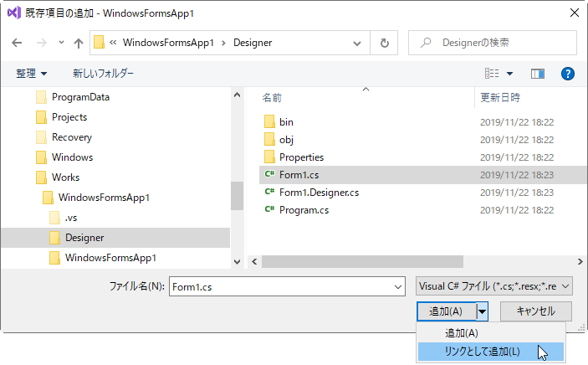
Task: Select .vs folder in tree
Action: point(64,218)
